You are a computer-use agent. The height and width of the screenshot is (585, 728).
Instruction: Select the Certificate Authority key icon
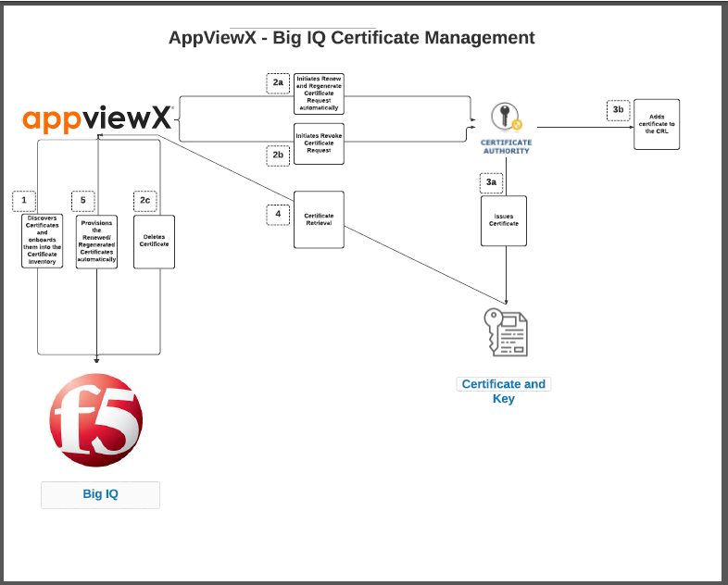[x=506, y=117]
